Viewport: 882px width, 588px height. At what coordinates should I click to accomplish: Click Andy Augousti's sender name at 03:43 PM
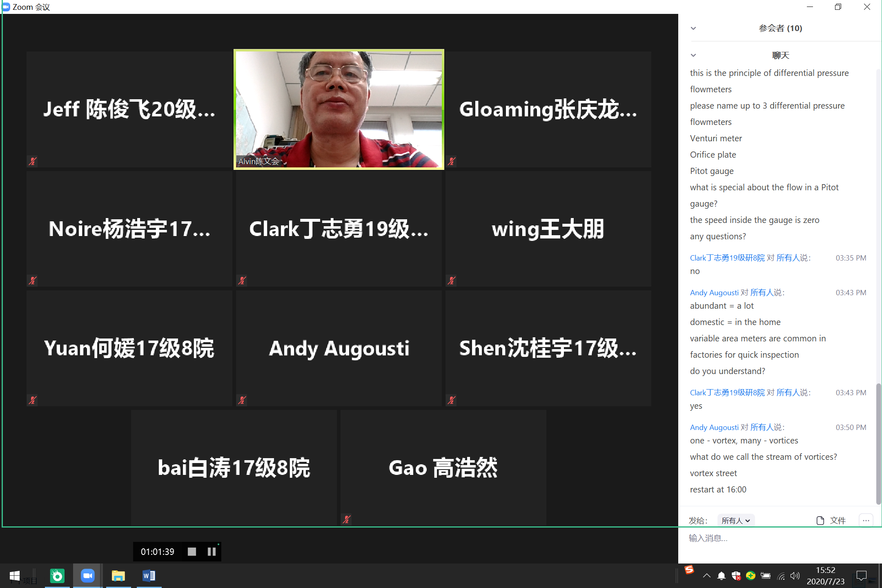click(714, 292)
